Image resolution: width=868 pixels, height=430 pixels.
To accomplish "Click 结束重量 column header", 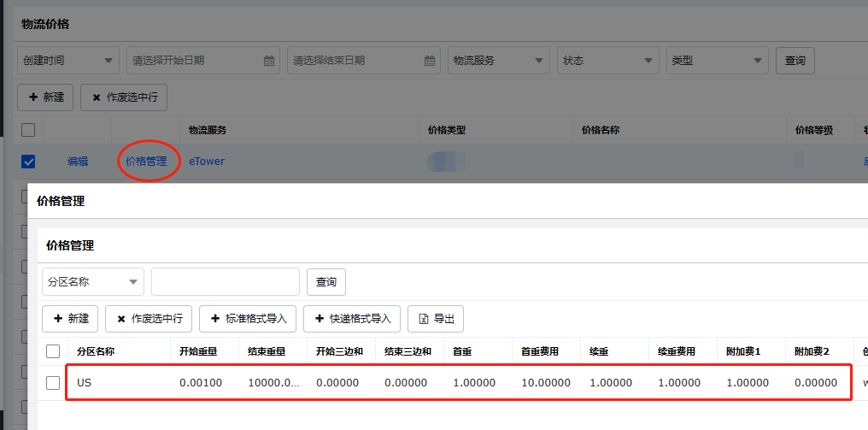I will [267, 351].
